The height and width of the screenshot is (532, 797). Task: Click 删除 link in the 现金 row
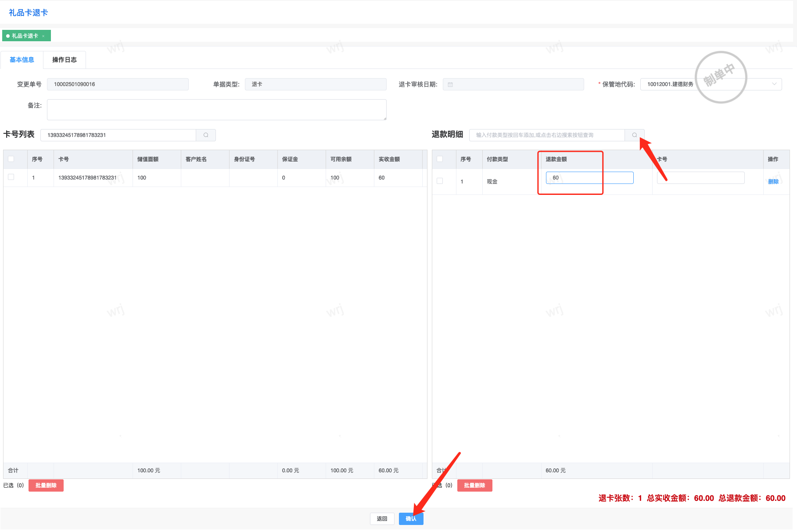(x=773, y=182)
